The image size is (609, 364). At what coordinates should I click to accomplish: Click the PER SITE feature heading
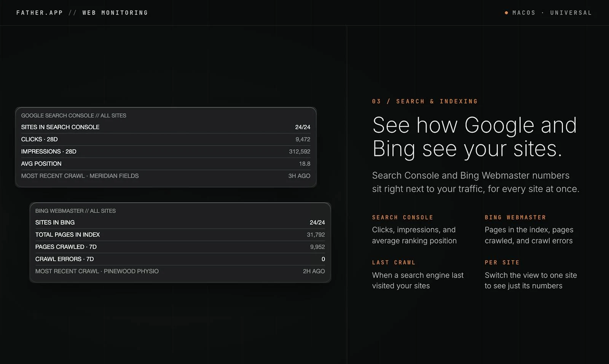502,262
